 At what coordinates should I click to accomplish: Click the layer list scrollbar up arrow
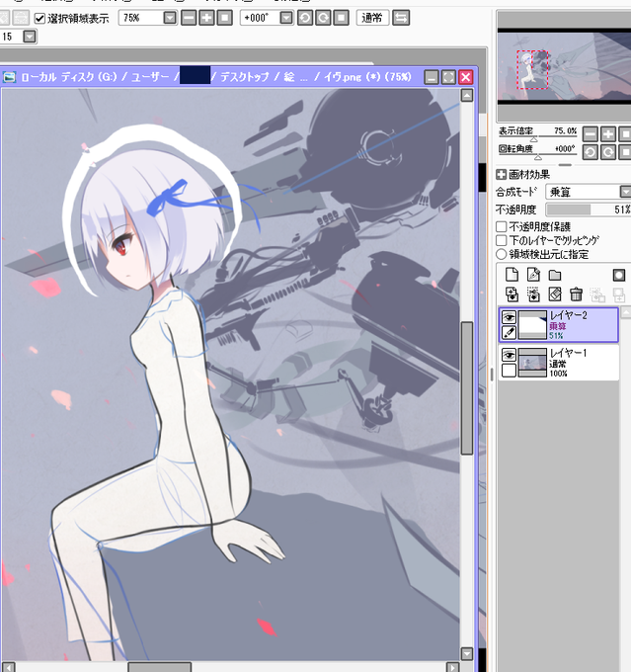626,312
